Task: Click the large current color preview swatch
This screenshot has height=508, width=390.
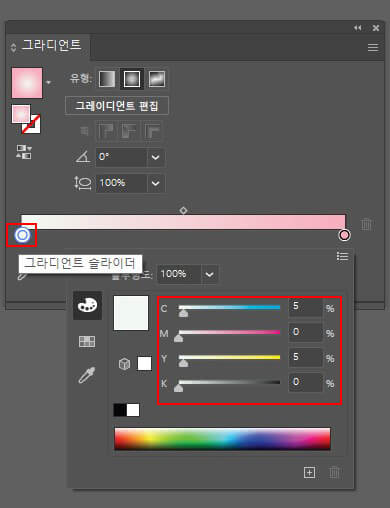Action: point(131,313)
